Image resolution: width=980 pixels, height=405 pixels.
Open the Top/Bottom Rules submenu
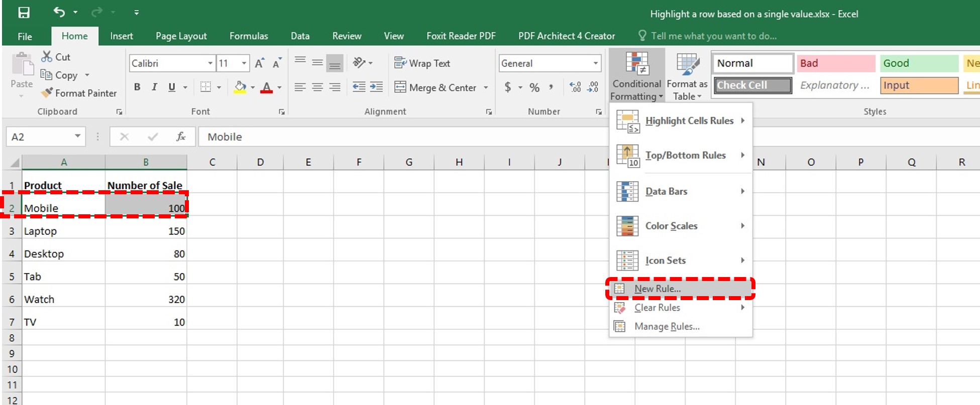[x=681, y=156]
